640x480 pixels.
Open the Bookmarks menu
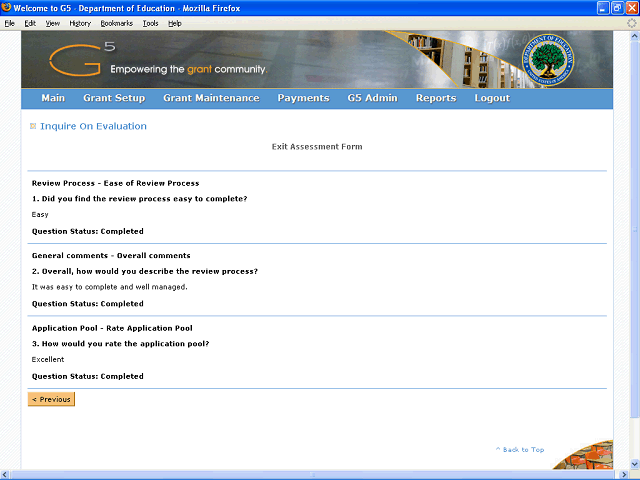click(x=117, y=23)
